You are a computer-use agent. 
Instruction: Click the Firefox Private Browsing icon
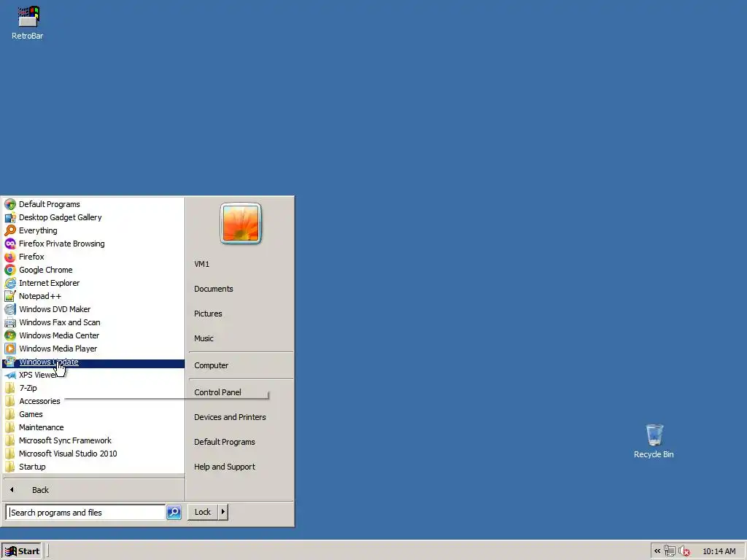coord(10,244)
